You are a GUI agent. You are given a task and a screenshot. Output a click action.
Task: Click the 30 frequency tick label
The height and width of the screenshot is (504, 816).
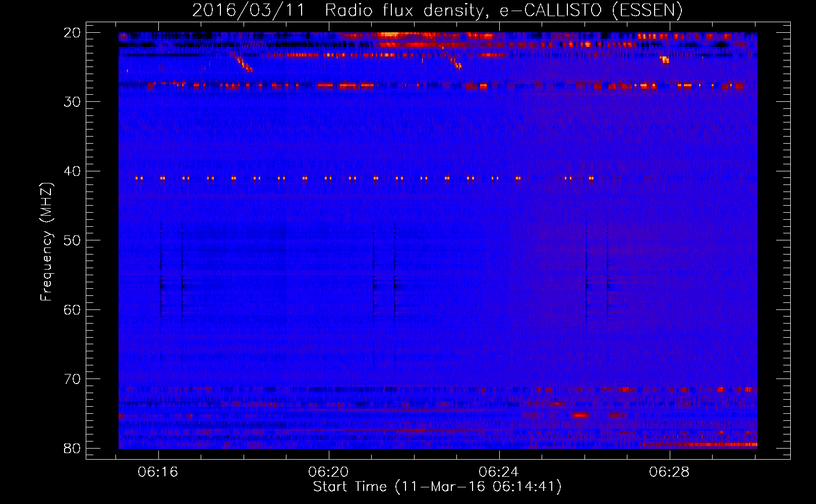coord(73,102)
